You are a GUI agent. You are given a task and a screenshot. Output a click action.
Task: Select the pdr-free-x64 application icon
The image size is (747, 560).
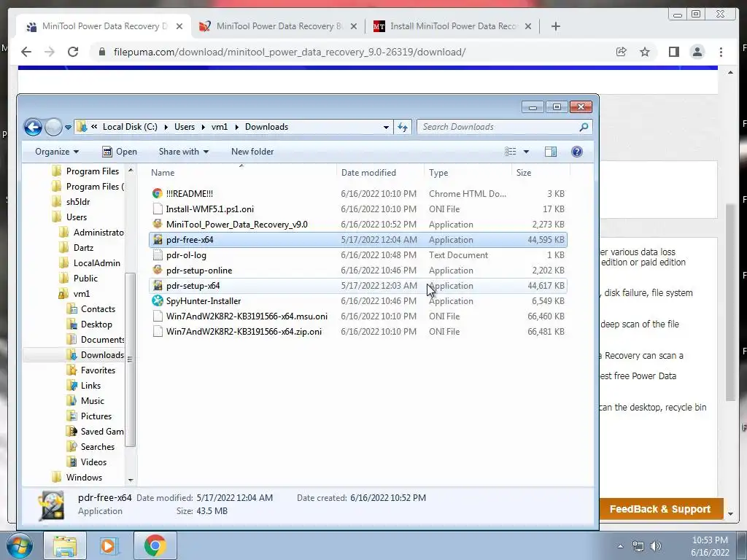[x=158, y=239]
